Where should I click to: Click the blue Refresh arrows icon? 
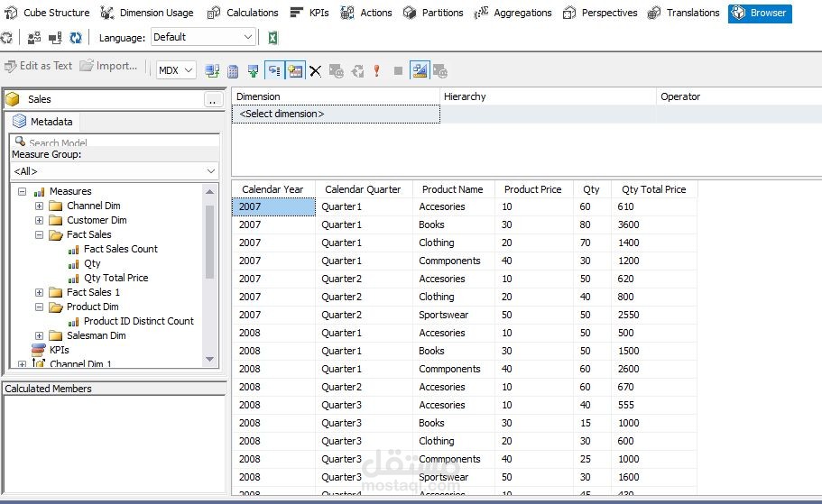[76, 38]
